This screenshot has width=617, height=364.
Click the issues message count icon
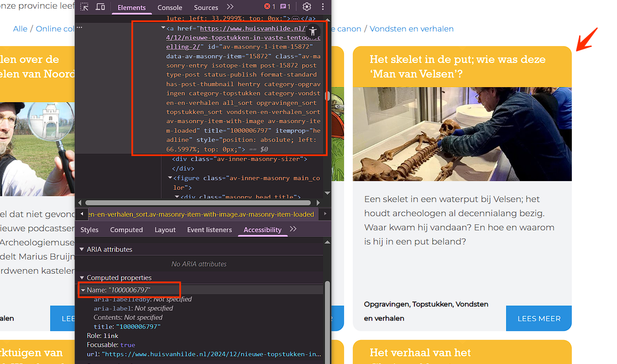click(285, 7)
